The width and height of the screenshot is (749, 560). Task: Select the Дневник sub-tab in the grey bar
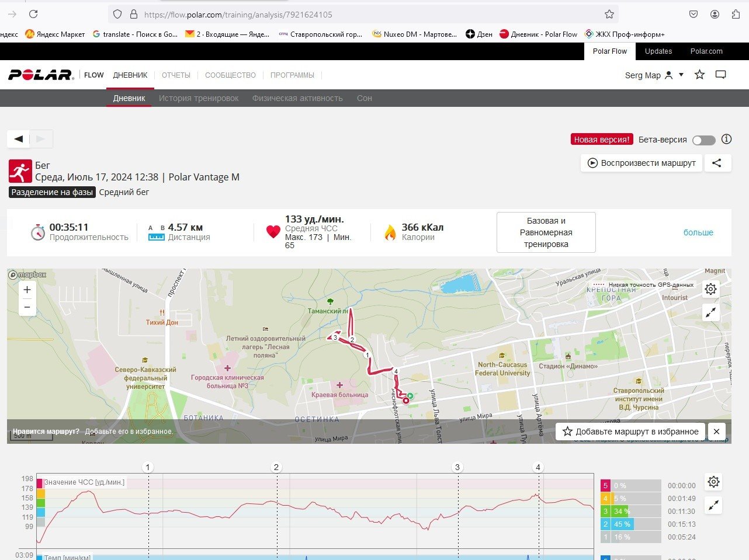(x=129, y=98)
